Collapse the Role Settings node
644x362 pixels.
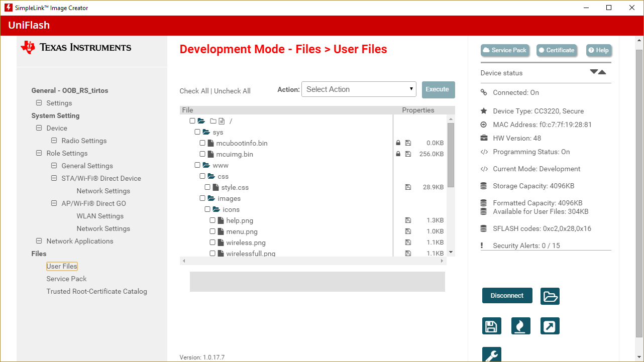click(39, 153)
